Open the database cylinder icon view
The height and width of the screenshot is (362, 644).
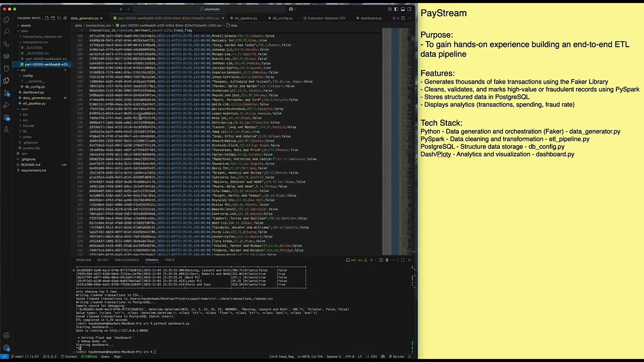pos(6,68)
